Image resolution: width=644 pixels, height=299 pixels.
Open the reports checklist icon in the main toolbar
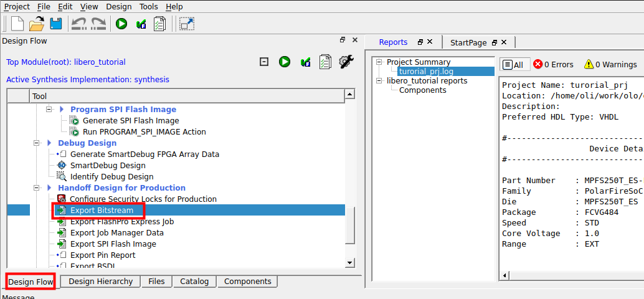tap(159, 24)
